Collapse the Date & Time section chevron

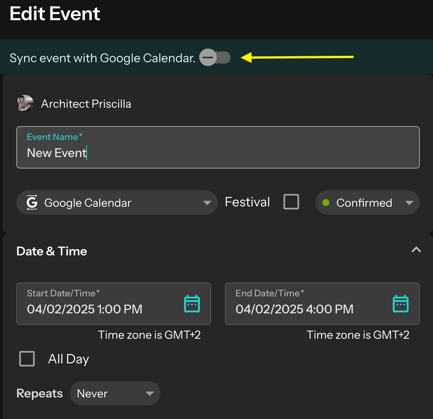click(x=416, y=250)
